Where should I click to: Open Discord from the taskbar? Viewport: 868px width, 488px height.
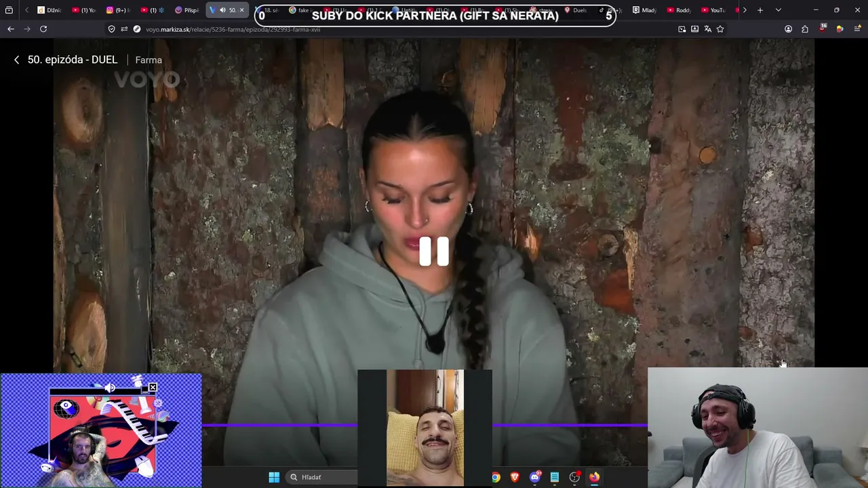(535, 477)
